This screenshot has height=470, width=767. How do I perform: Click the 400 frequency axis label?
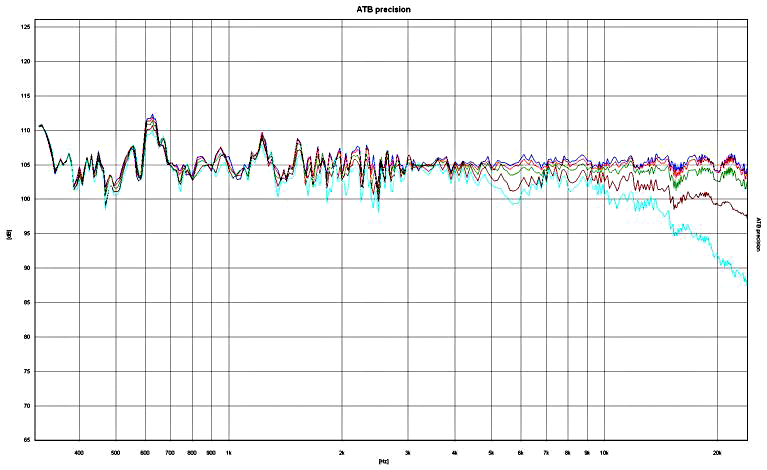click(x=79, y=452)
